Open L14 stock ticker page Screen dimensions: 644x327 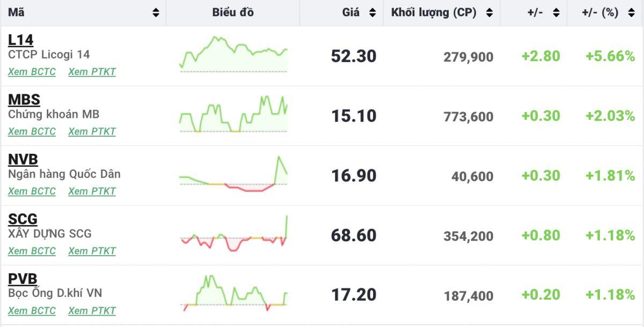20,40
